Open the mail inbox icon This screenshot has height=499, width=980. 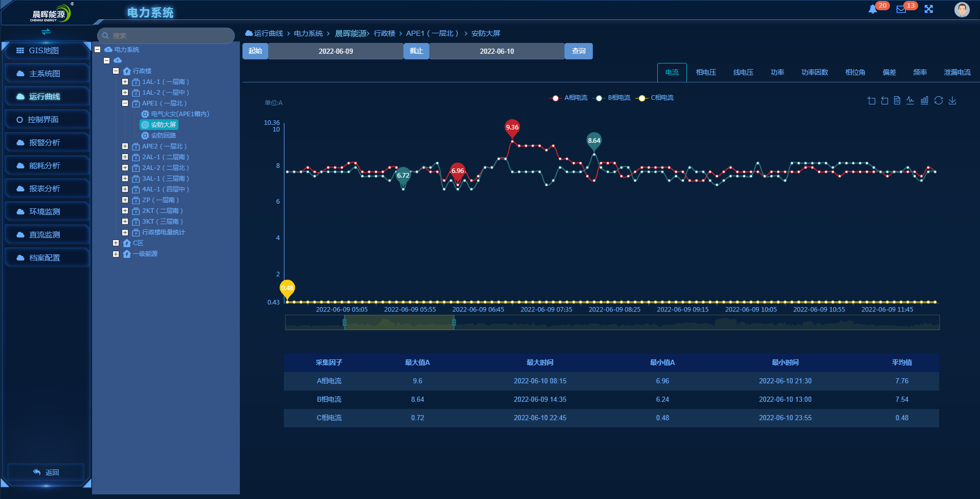pyautogui.click(x=901, y=9)
